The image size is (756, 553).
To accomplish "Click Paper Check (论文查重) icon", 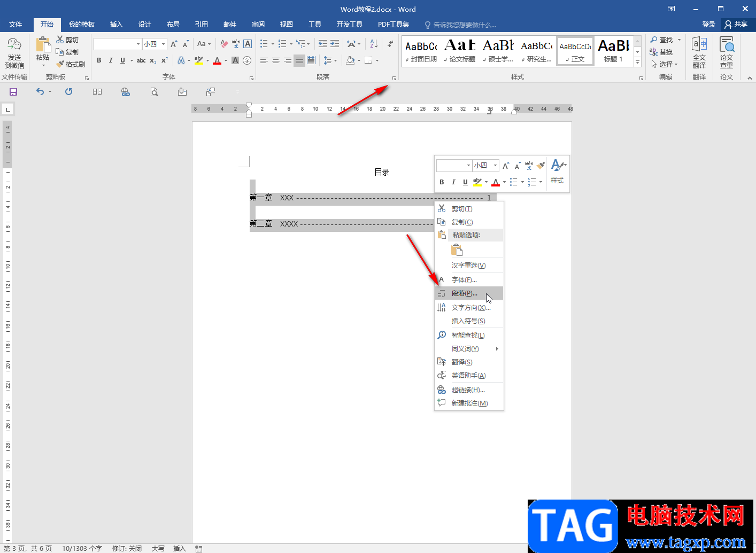I will tap(727, 52).
